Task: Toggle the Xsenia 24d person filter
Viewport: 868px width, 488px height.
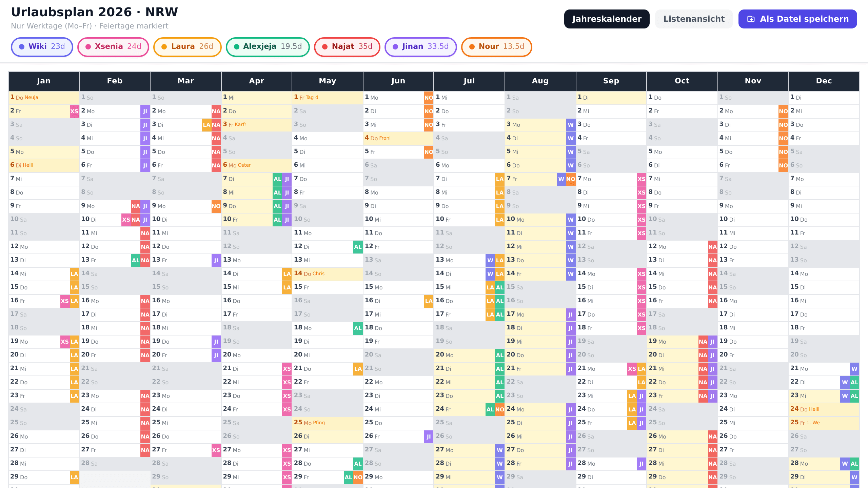Action: pos(113,47)
